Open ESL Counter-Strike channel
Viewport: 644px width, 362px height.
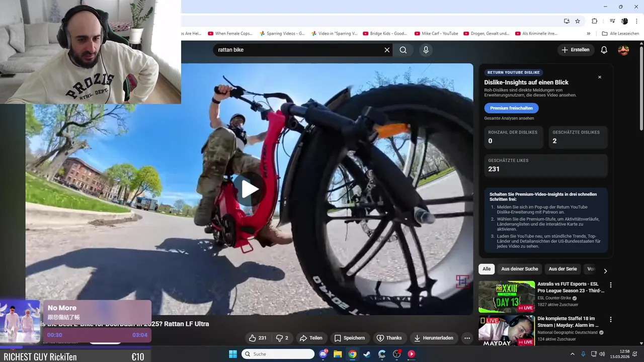[x=554, y=298]
